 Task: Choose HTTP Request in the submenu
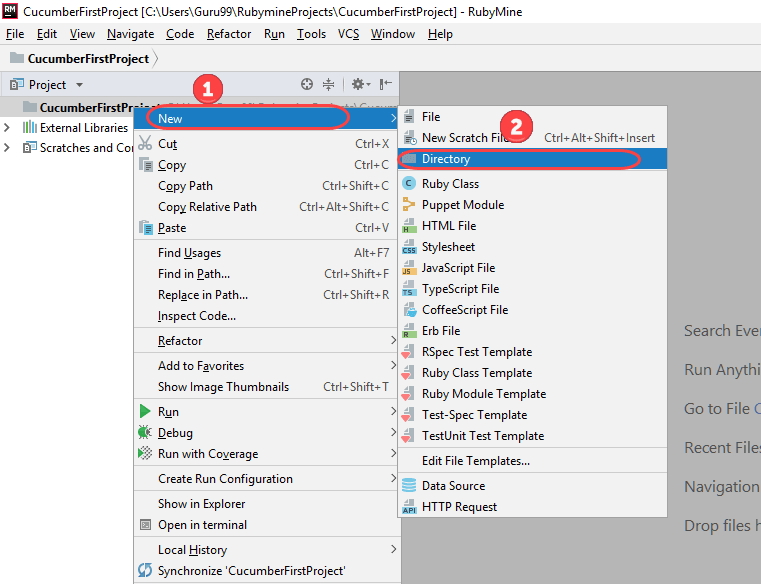click(x=459, y=507)
